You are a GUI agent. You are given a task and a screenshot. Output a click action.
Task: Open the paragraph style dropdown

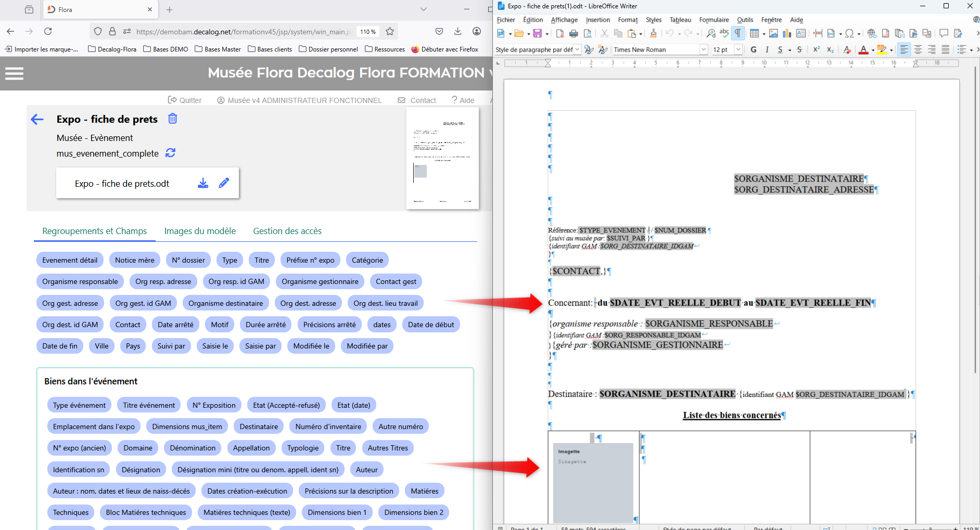tap(577, 49)
